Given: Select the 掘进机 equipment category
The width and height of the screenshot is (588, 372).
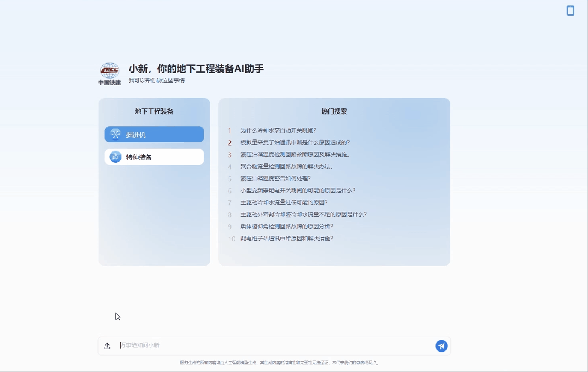Looking at the screenshot, I should [154, 135].
